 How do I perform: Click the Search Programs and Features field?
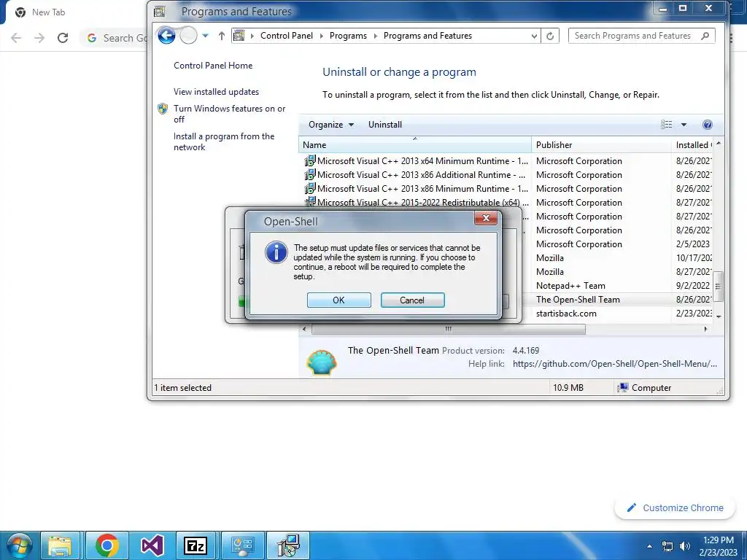pyautogui.click(x=642, y=36)
